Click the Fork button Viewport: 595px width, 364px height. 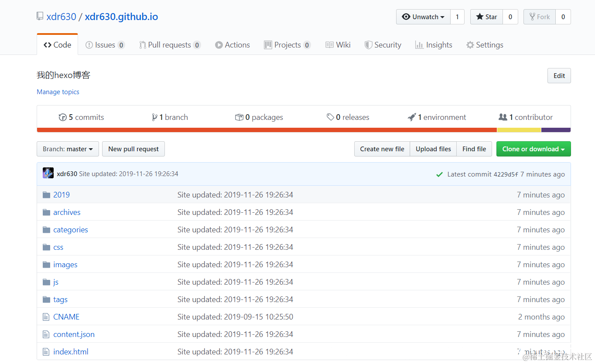tap(539, 17)
